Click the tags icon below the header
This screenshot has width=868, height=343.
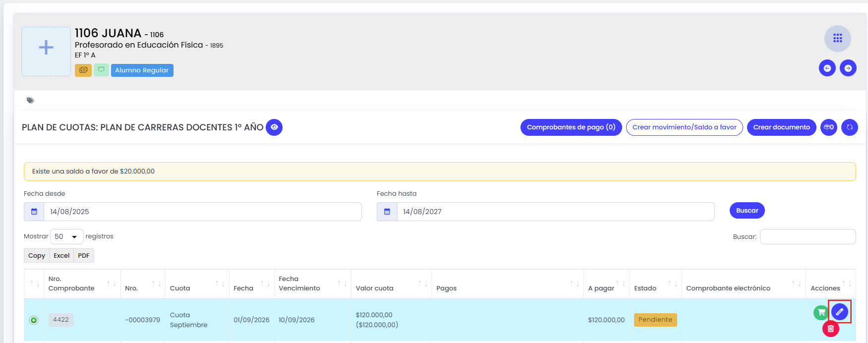(30, 101)
